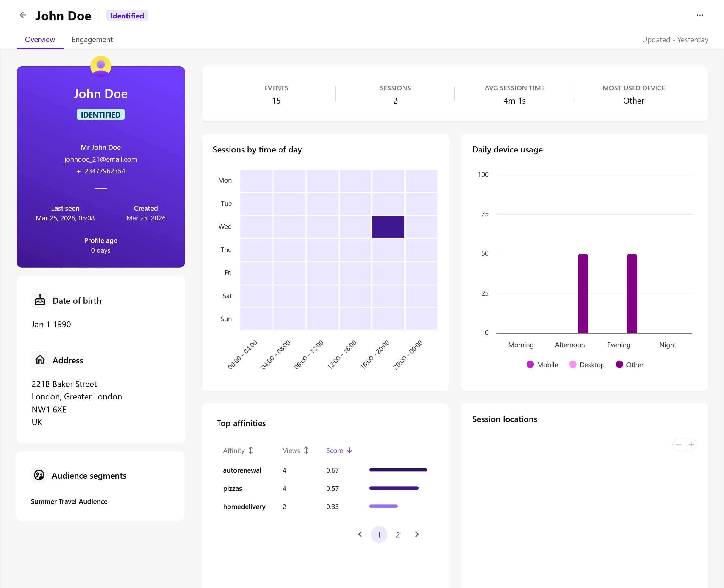Click the autorenewal affinity row
The height and width of the screenshot is (588, 724).
pos(325,470)
